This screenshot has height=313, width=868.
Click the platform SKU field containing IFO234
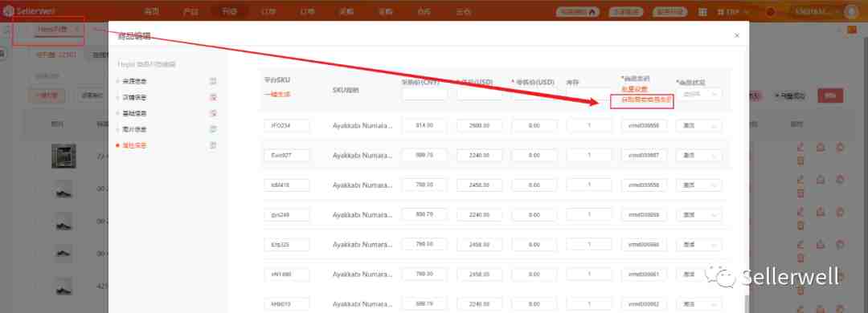point(287,125)
